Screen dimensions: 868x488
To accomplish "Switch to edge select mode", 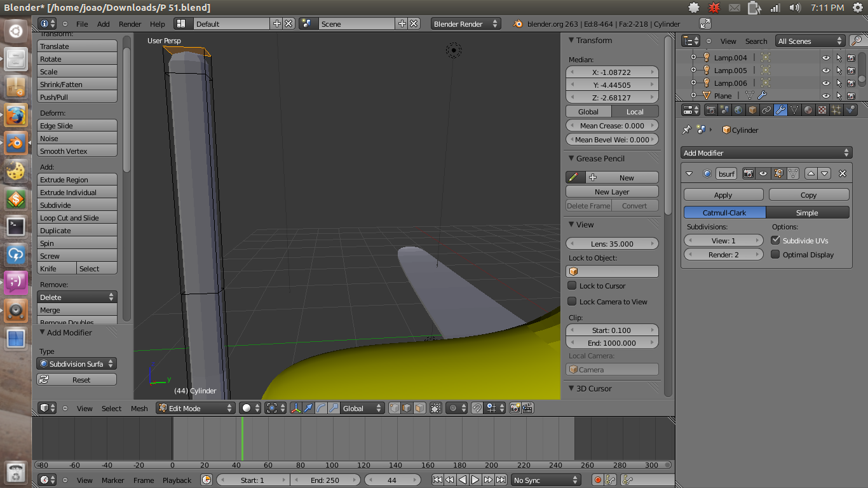I will [x=407, y=409].
